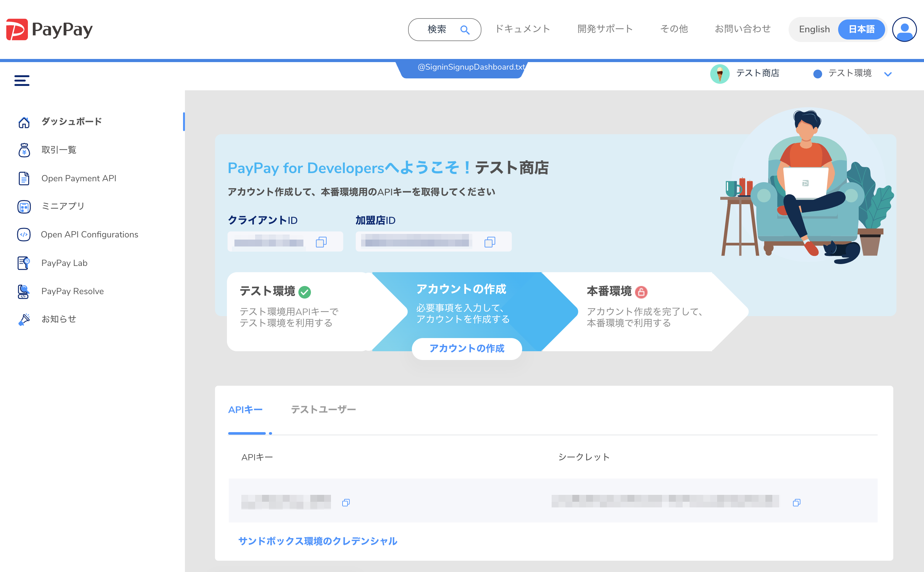924x572 pixels.
Task: Copy the シークレット key
Action: 797,502
